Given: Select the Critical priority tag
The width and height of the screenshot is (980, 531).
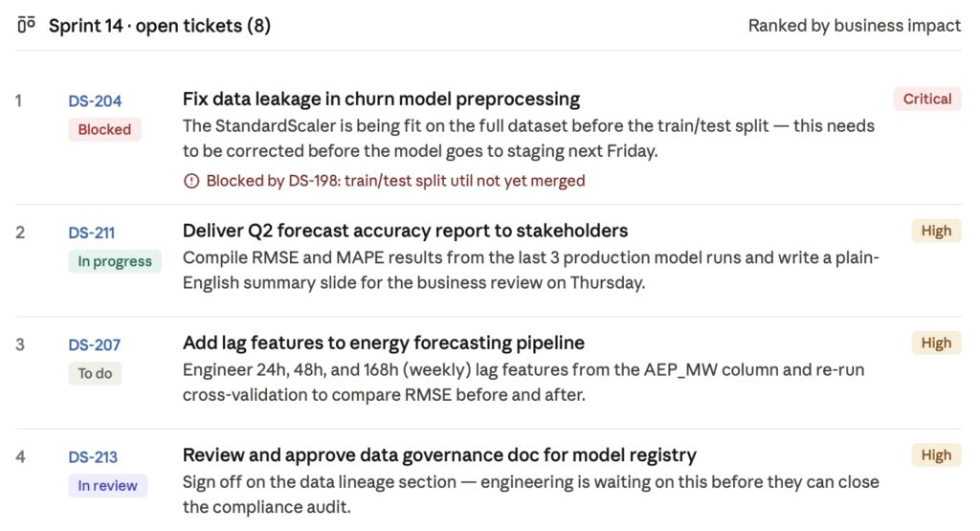Looking at the screenshot, I should [x=926, y=99].
